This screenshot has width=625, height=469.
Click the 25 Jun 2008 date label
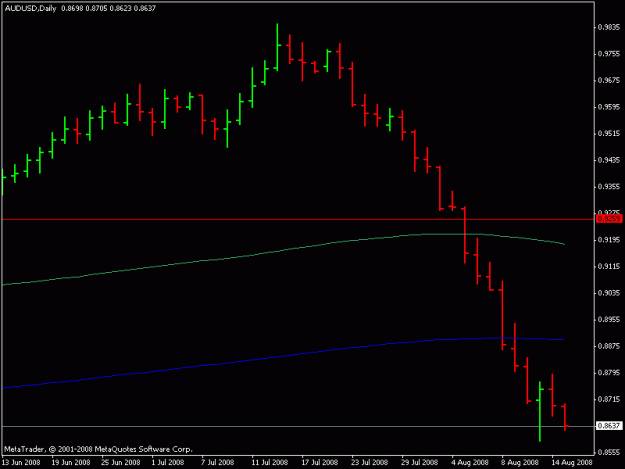coord(121,463)
